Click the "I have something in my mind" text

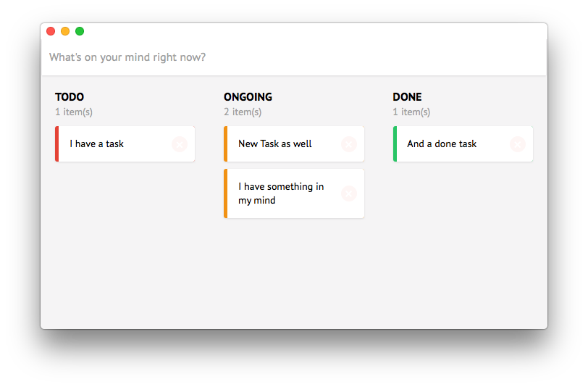coord(281,193)
